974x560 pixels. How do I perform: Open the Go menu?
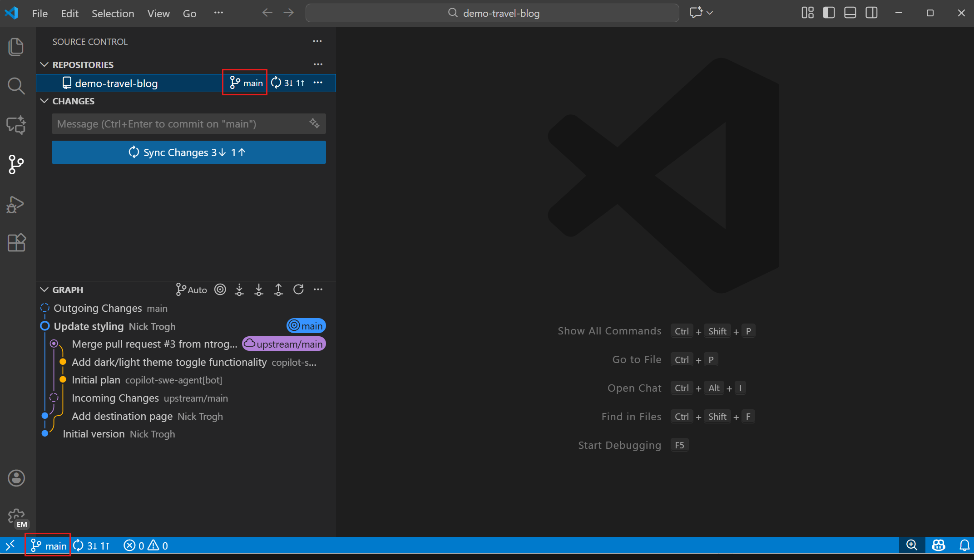(189, 13)
